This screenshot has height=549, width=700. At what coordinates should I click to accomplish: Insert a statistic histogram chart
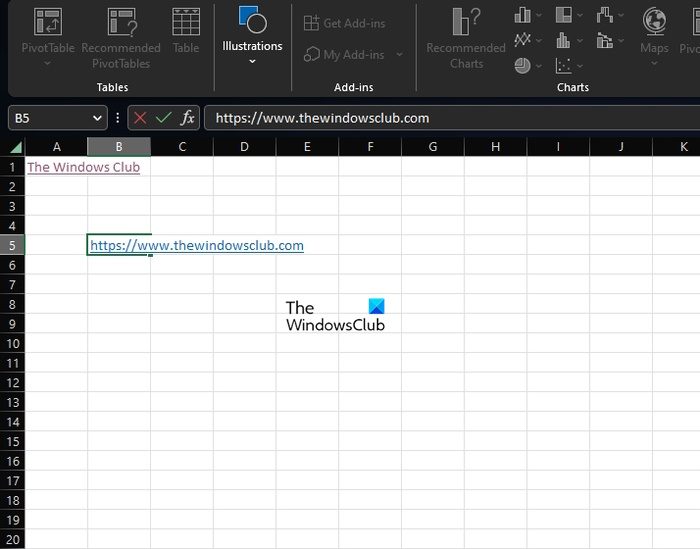563,41
